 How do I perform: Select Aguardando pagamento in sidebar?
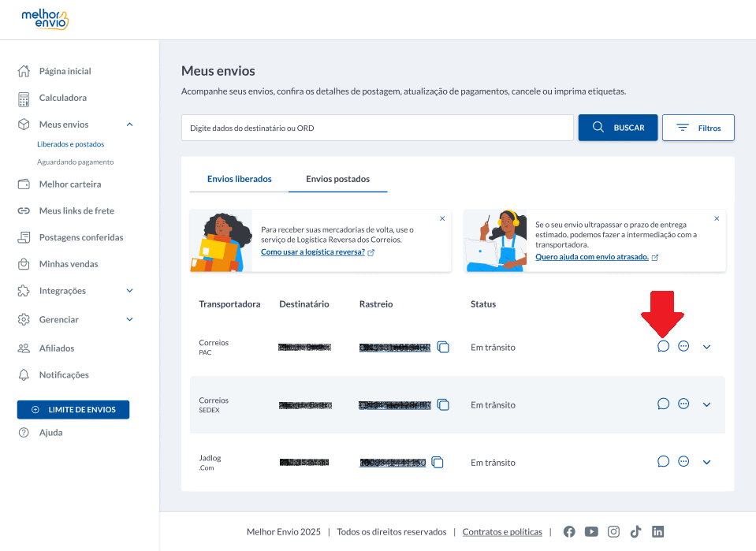pyautogui.click(x=75, y=162)
